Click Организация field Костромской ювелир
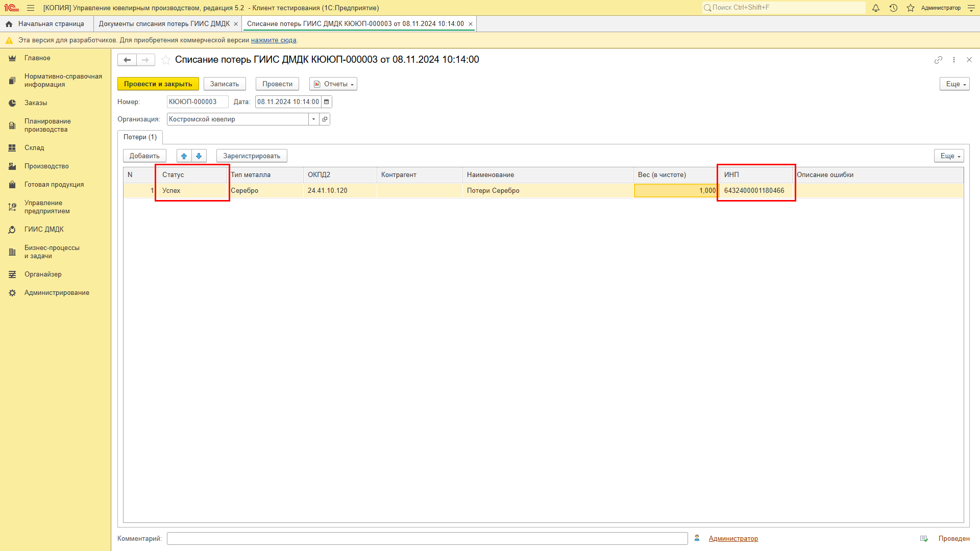Viewport: 980px width, 551px height. tap(238, 119)
